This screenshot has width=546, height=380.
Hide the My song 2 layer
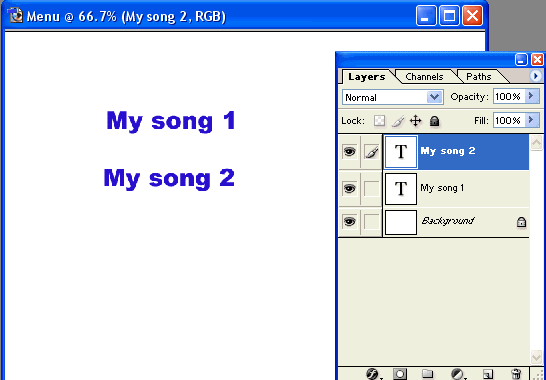click(x=349, y=152)
